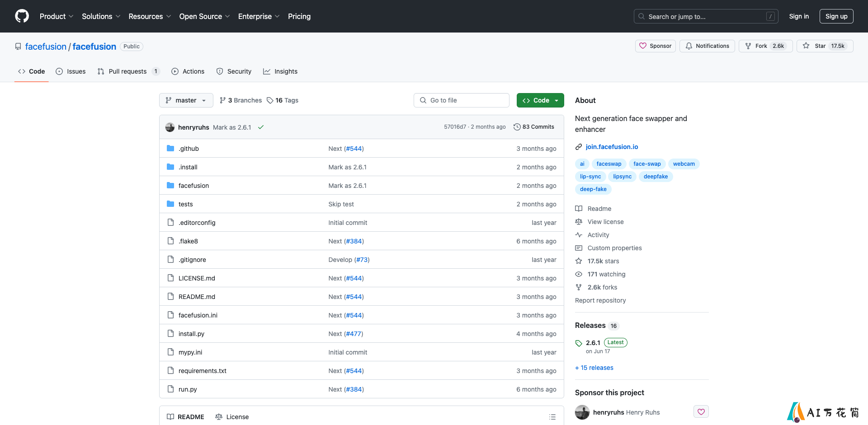868x425 pixels.
Task: Open the Security tab
Action: click(x=234, y=71)
